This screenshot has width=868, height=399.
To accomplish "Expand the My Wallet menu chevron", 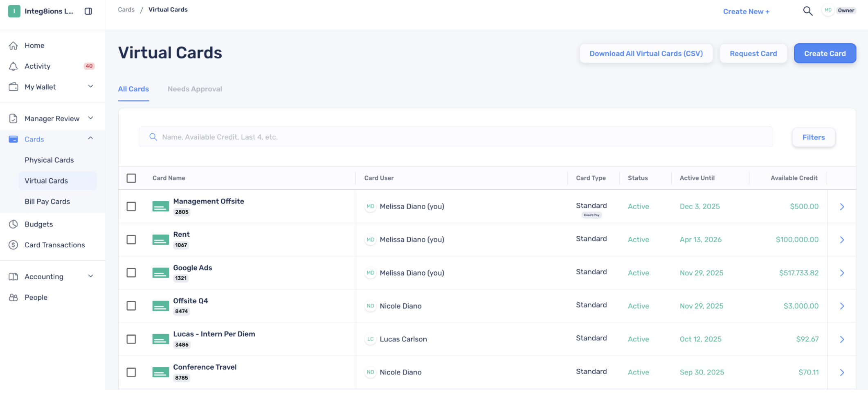I will (91, 86).
